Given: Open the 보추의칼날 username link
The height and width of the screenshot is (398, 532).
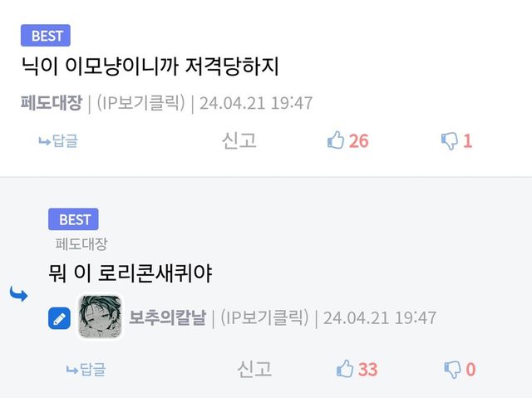Looking at the screenshot, I should (167, 317).
